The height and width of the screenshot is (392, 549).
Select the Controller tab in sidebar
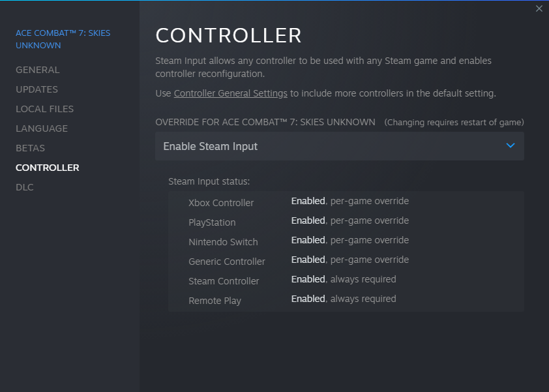tap(48, 168)
